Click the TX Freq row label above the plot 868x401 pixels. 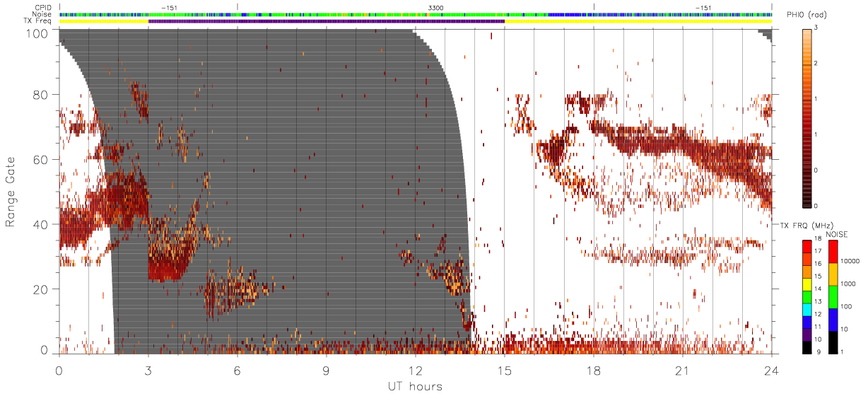(x=39, y=21)
